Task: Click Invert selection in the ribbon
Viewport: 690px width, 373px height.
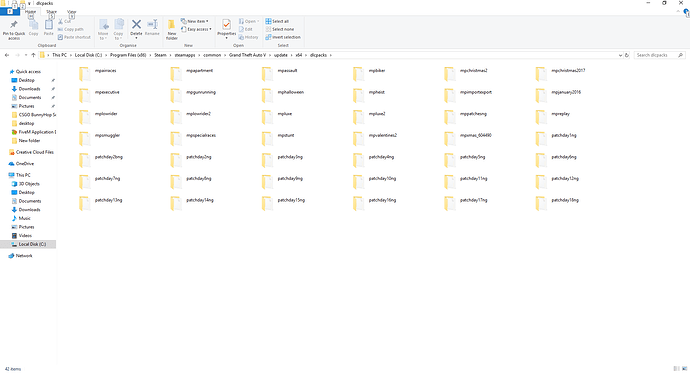Action: point(283,37)
